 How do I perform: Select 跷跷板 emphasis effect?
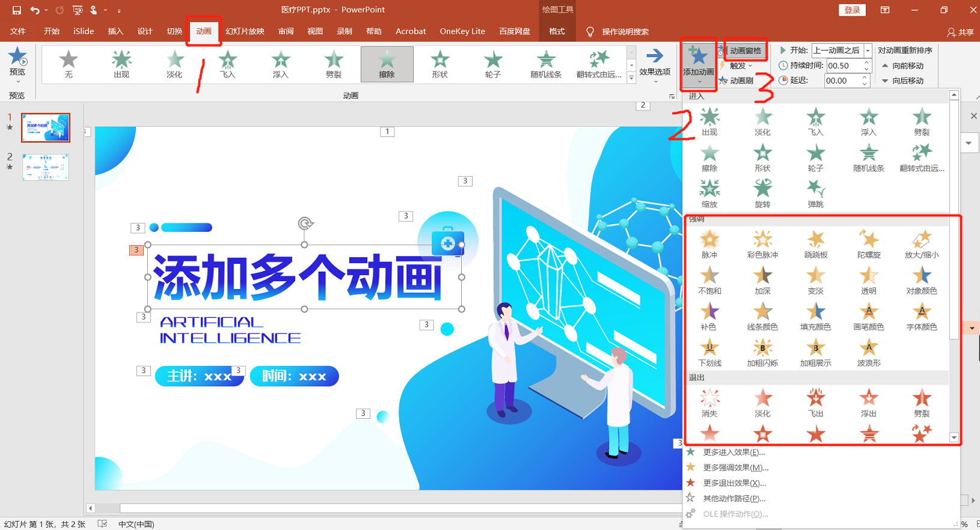(x=815, y=245)
